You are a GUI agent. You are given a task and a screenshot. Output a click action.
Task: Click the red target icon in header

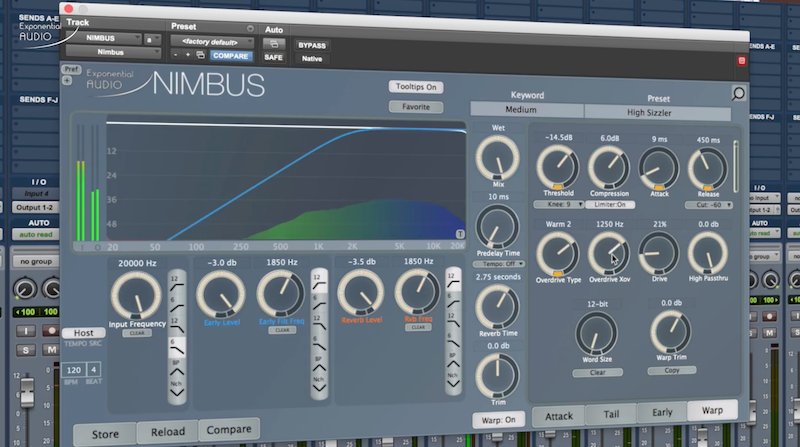pos(741,60)
